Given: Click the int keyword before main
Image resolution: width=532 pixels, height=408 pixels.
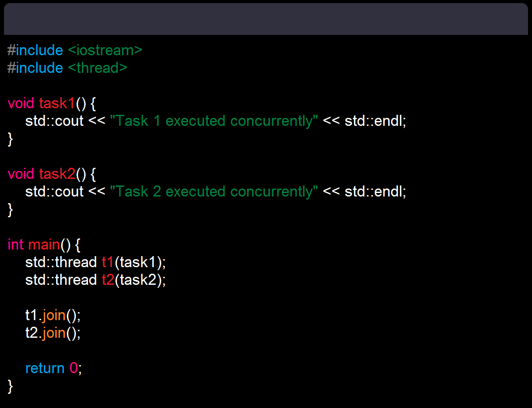Looking at the screenshot, I should pos(15,245).
